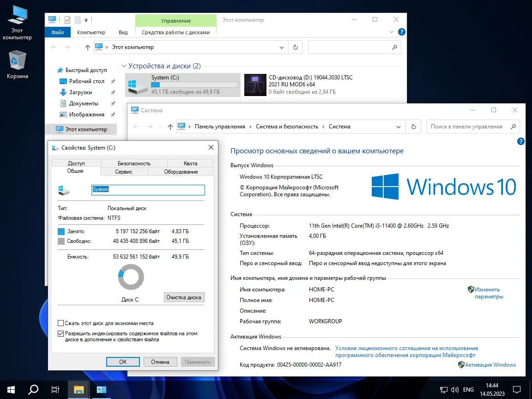Image resolution: width=532 pixels, height=399 pixels.
Task: Click the Управление contextual tab header
Action: click(x=176, y=21)
